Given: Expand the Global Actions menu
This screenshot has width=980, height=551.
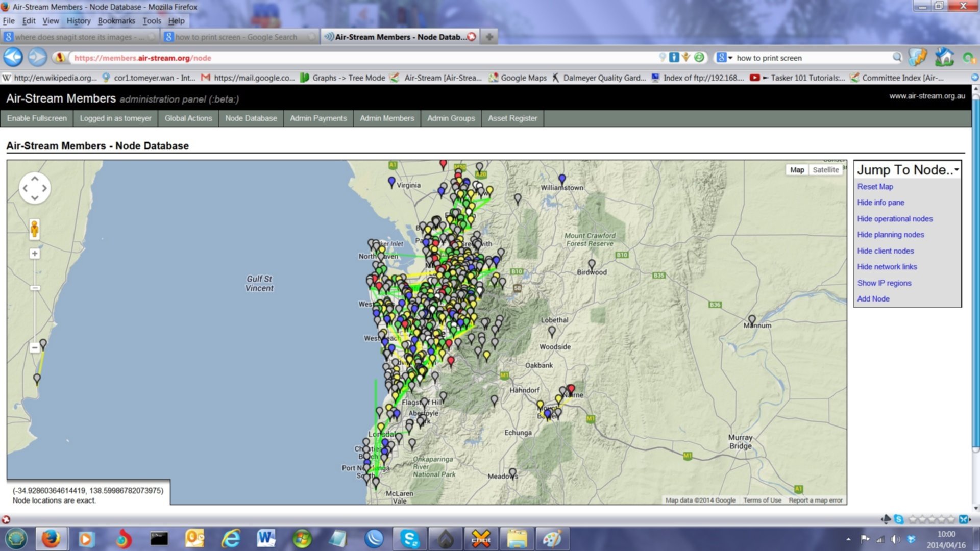Looking at the screenshot, I should click(188, 118).
